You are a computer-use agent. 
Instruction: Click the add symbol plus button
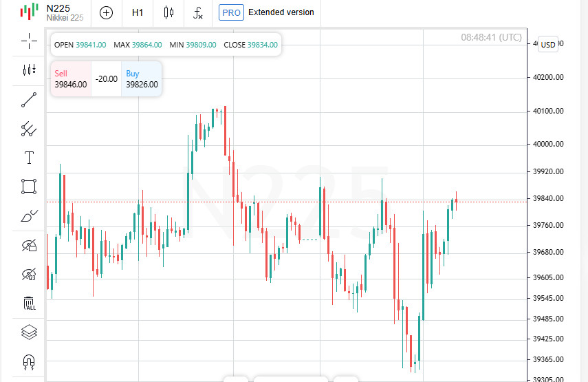pos(106,12)
